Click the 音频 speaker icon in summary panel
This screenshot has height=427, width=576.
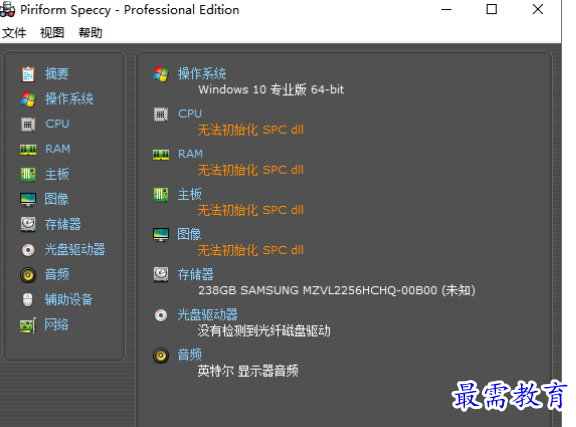[x=161, y=355]
